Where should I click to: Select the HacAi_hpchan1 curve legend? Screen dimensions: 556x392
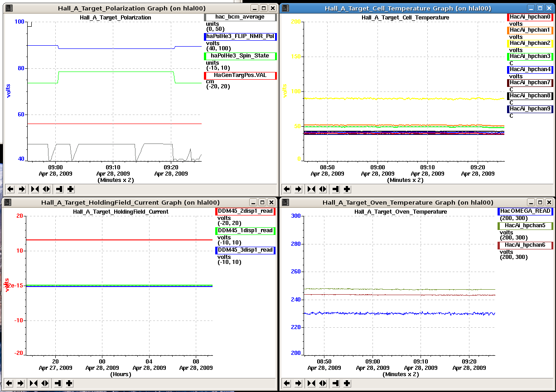click(x=530, y=30)
